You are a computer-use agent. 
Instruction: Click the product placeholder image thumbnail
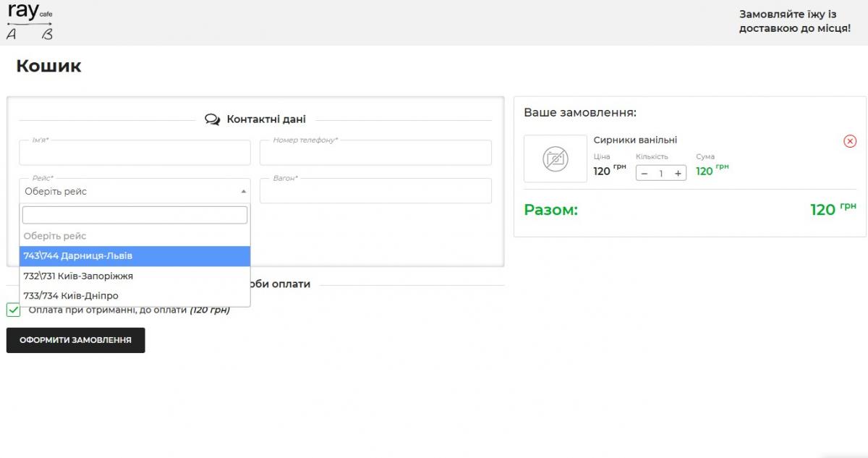pos(555,158)
